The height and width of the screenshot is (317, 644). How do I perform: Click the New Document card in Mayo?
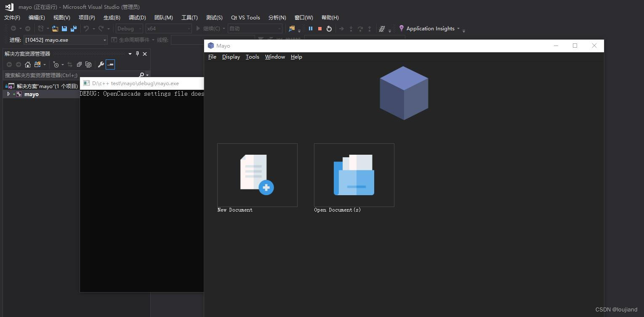pyautogui.click(x=257, y=175)
